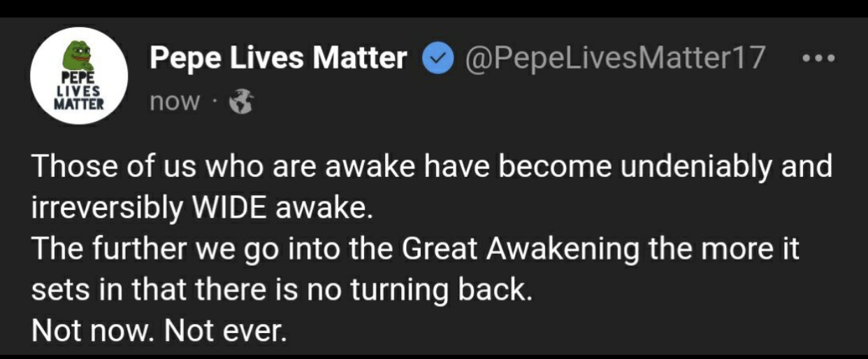
Task: Click the dot separator beside 'now'
Action: [215, 104]
